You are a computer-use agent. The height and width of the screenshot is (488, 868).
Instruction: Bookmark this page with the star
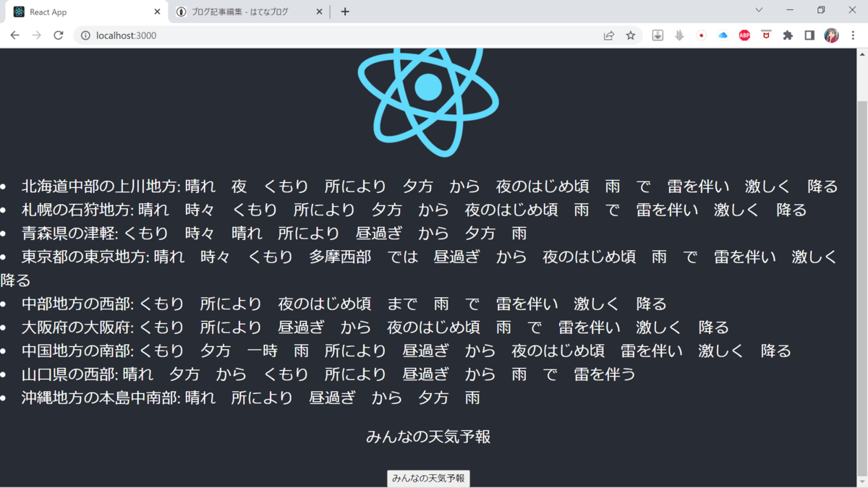pos(631,35)
